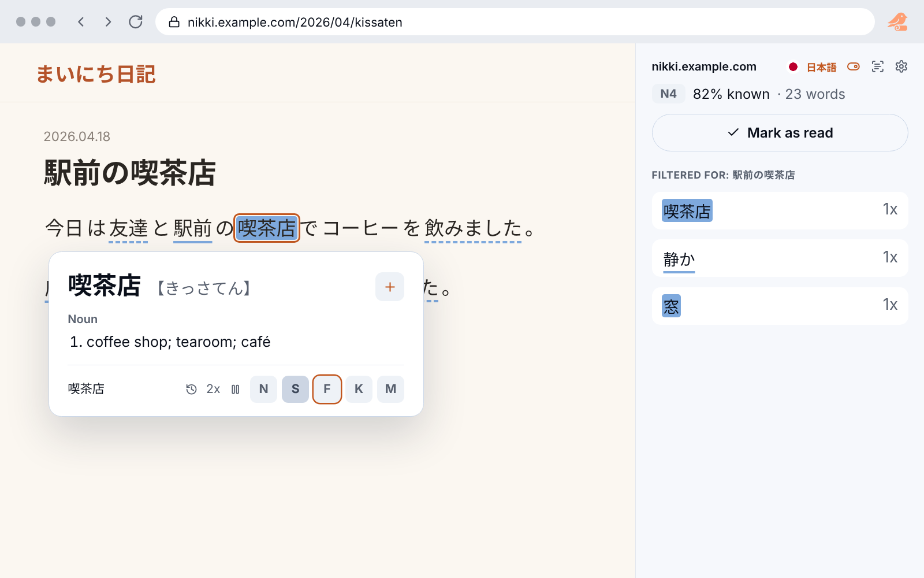Click the reading 【きっさてん】 in popup
This screenshot has width=924, height=578.
click(x=204, y=288)
